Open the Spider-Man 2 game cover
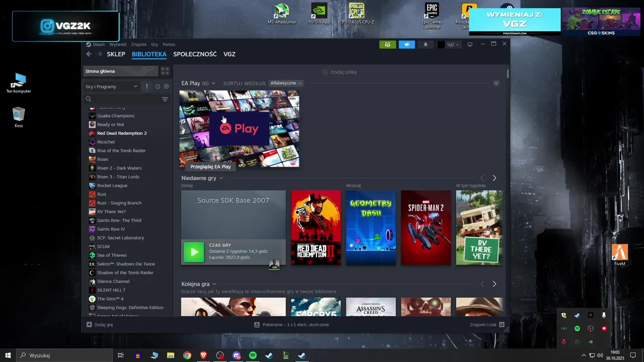 coord(426,227)
